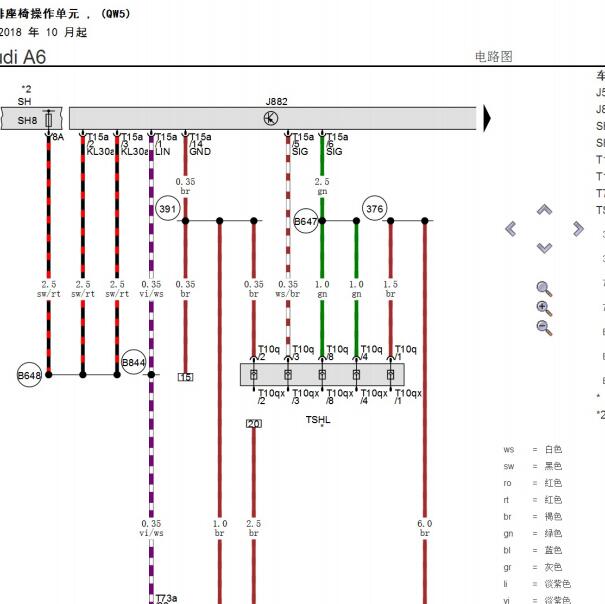Click the T10q/8 pin label
Viewport: 605px width, 604px height.
click(x=337, y=353)
